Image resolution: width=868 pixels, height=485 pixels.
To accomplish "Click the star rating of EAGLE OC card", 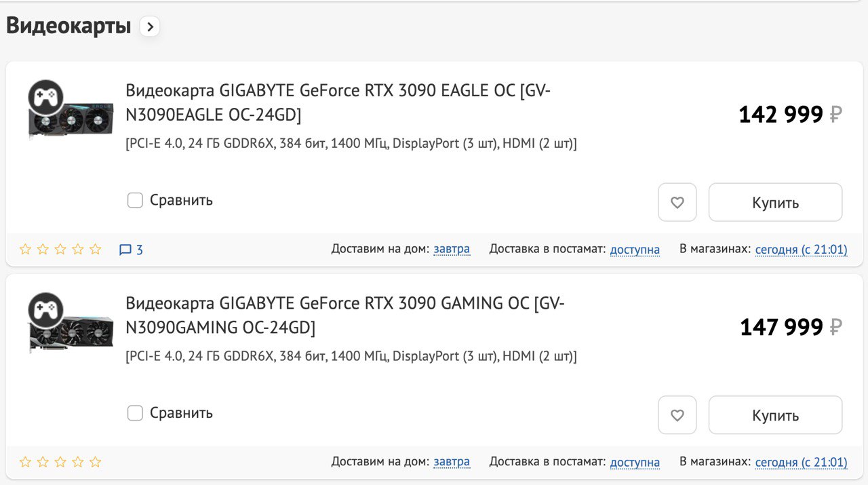I will coord(60,250).
